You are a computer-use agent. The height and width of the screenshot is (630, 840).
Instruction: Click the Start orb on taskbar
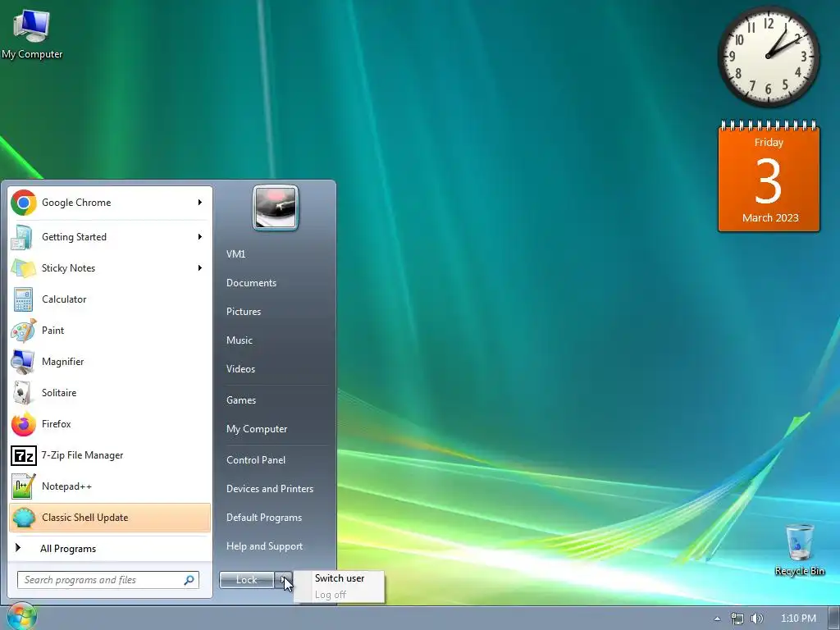click(x=21, y=617)
